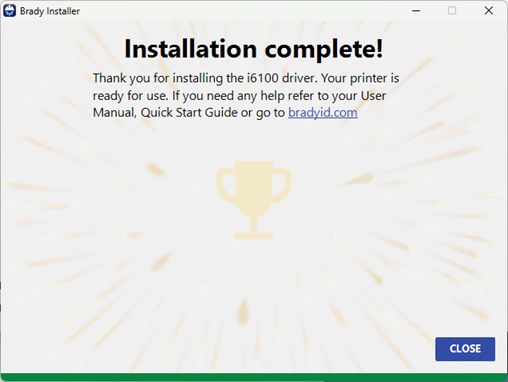Click the disabled maximize window button

click(452, 11)
